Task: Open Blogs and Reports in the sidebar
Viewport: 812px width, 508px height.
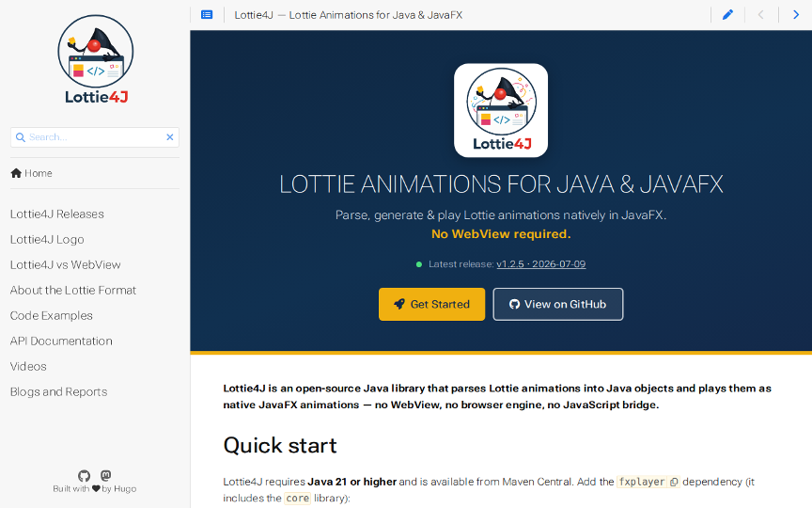Action: pyautogui.click(x=58, y=391)
